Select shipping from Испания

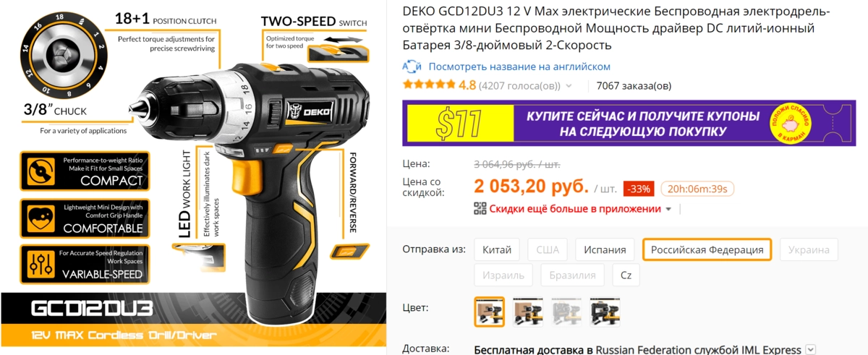coord(605,250)
